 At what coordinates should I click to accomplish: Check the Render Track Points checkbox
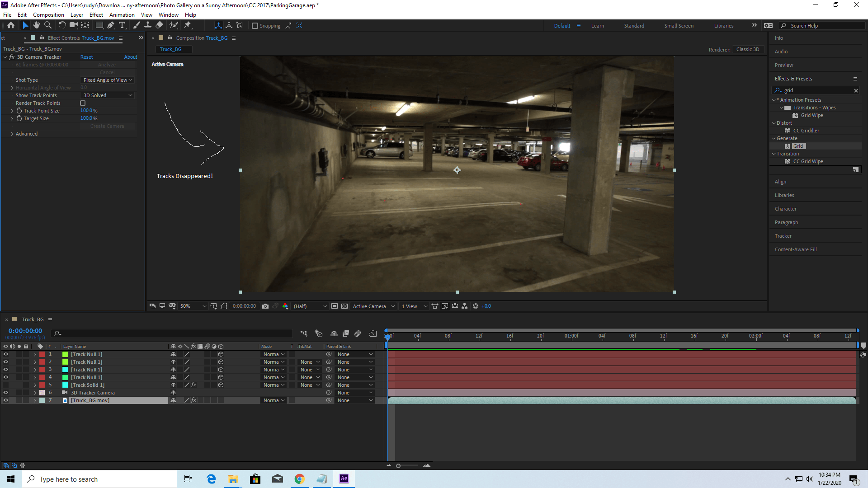click(x=83, y=103)
